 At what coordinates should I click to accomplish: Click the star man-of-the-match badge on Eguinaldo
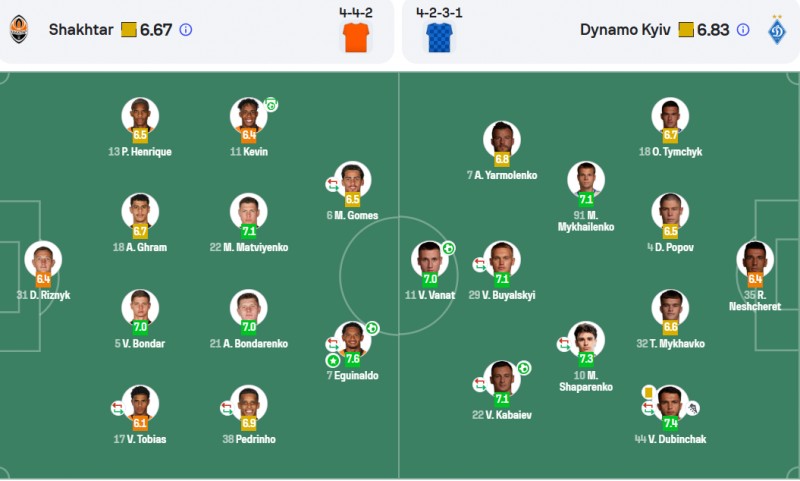[333, 361]
